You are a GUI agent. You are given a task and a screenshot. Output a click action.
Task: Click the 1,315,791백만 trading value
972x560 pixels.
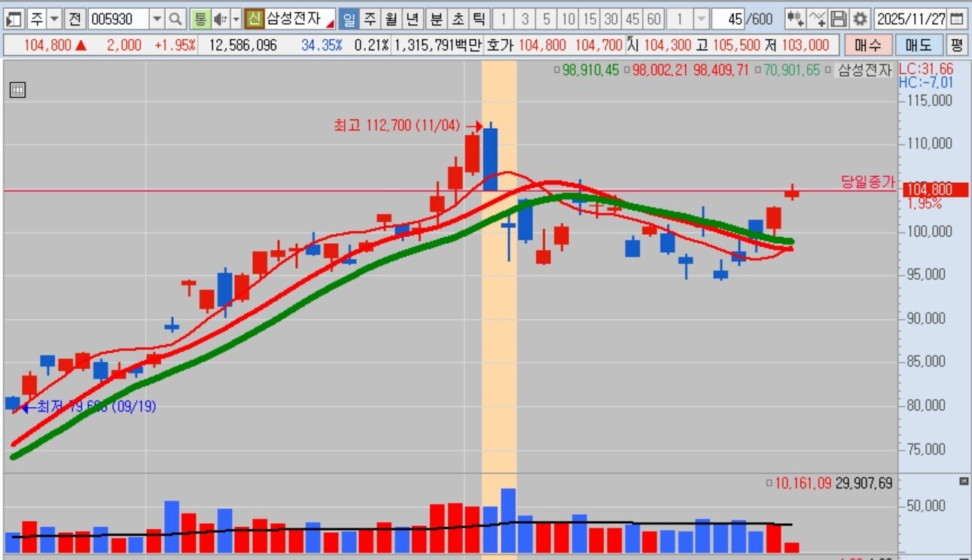pos(437,45)
